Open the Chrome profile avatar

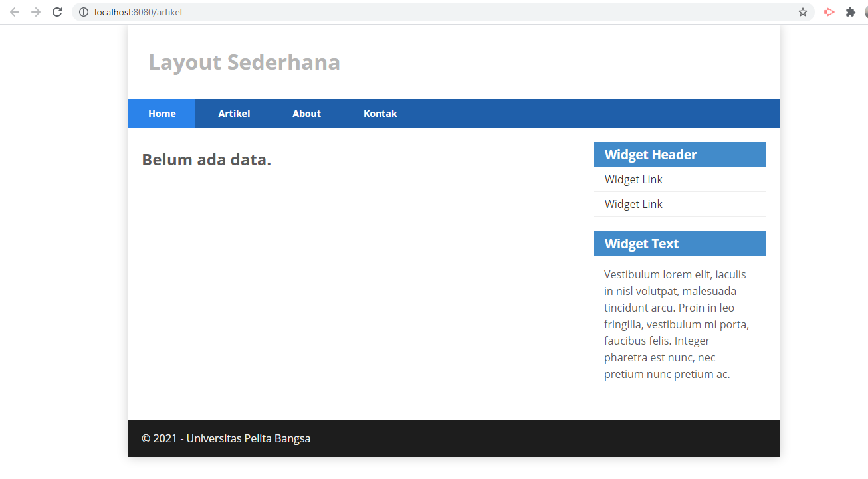pyautogui.click(x=866, y=11)
